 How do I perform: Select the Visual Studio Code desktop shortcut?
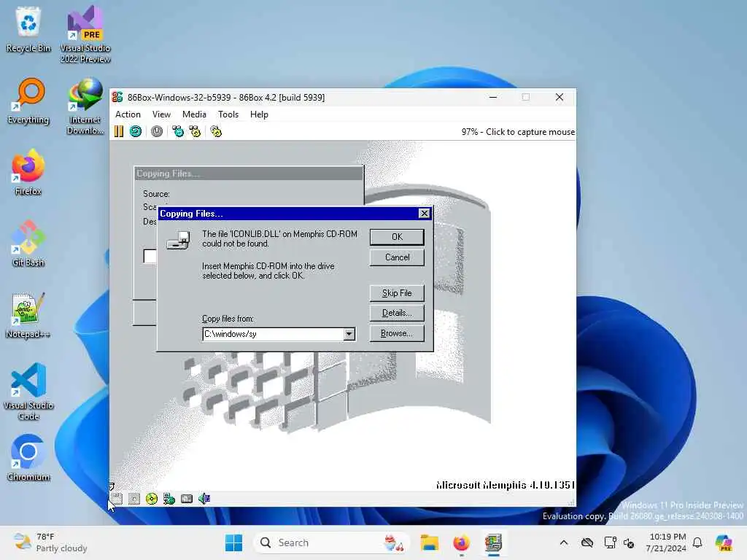[28, 392]
